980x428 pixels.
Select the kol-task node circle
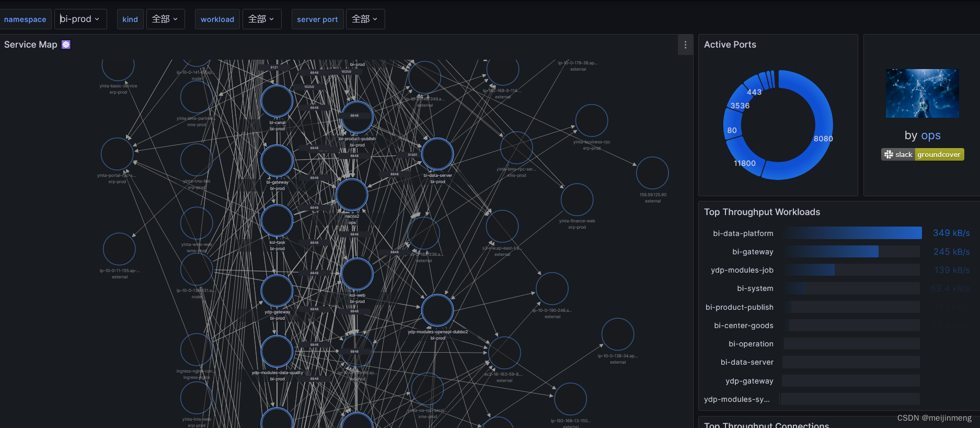(277, 220)
